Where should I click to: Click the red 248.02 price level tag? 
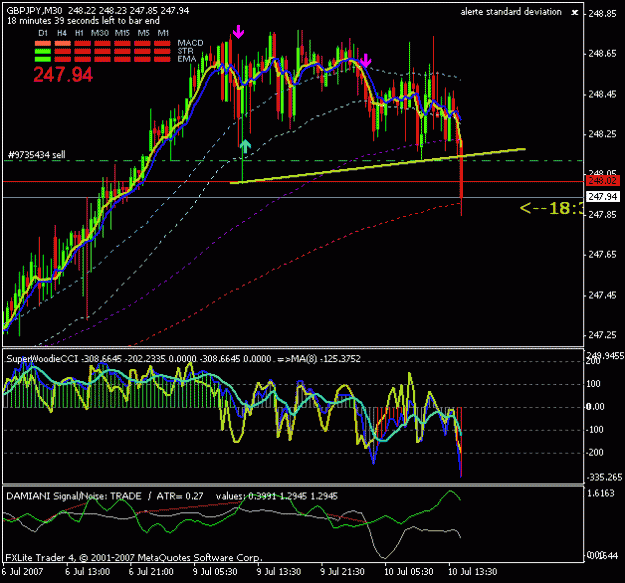point(602,181)
